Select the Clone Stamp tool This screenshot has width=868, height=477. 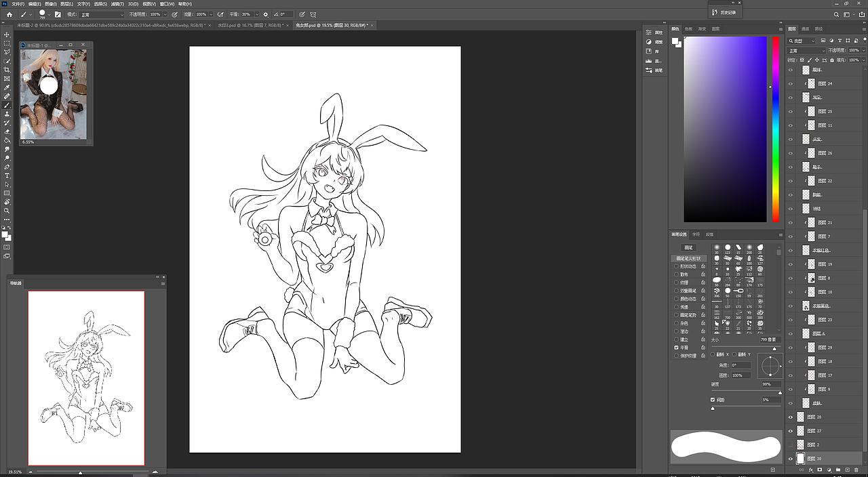7,114
